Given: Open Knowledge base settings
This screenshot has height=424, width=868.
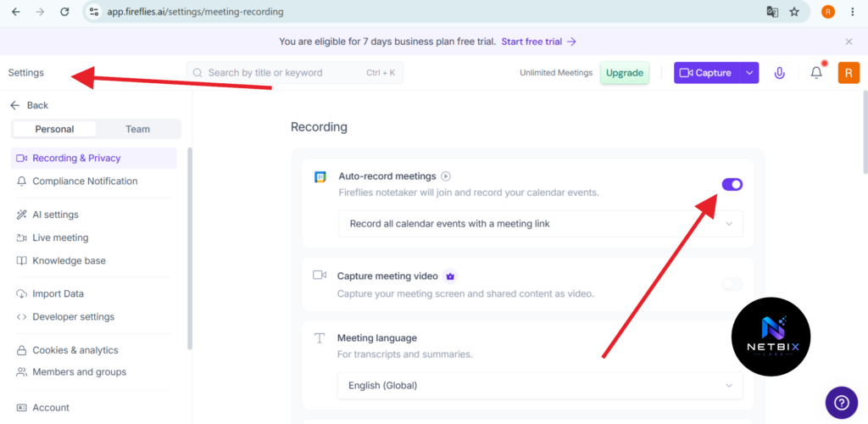Looking at the screenshot, I should [x=94, y=260].
